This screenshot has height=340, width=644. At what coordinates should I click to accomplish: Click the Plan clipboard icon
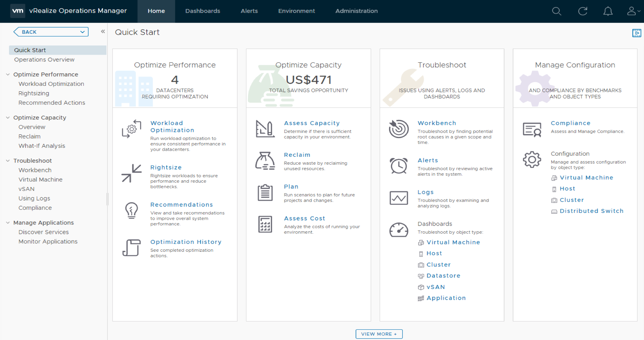click(265, 193)
